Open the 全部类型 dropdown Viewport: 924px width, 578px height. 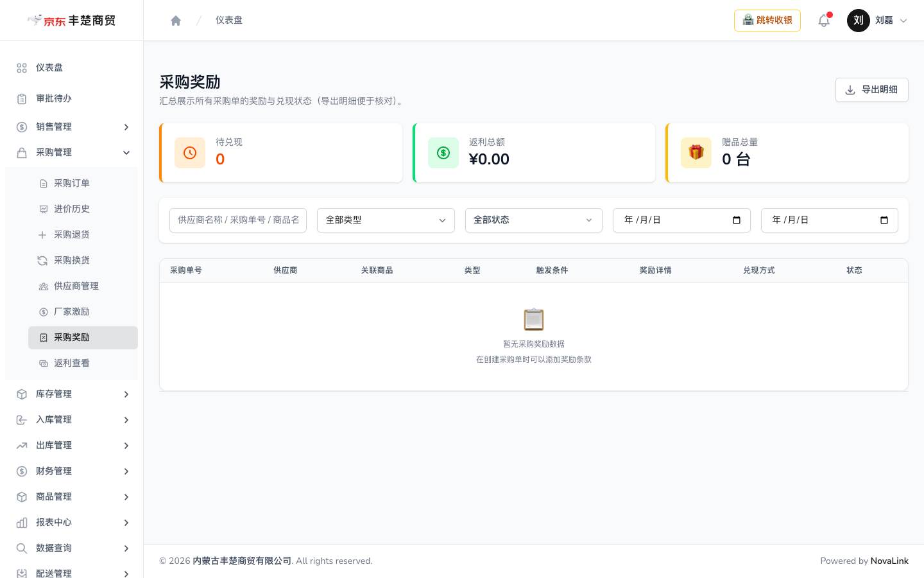pos(386,220)
